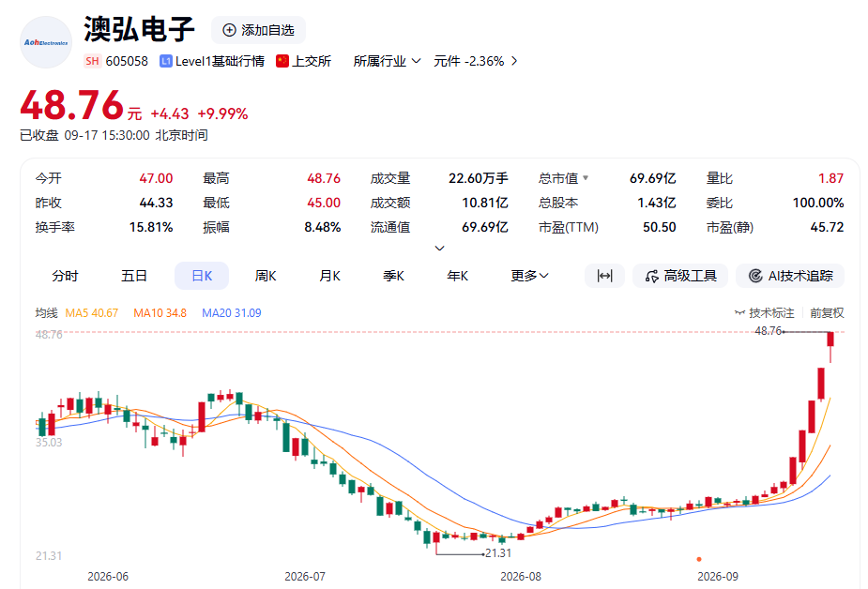Expand the 所属行业 dropdown
Viewport: 868px width, 589px height.
(387, 61)
